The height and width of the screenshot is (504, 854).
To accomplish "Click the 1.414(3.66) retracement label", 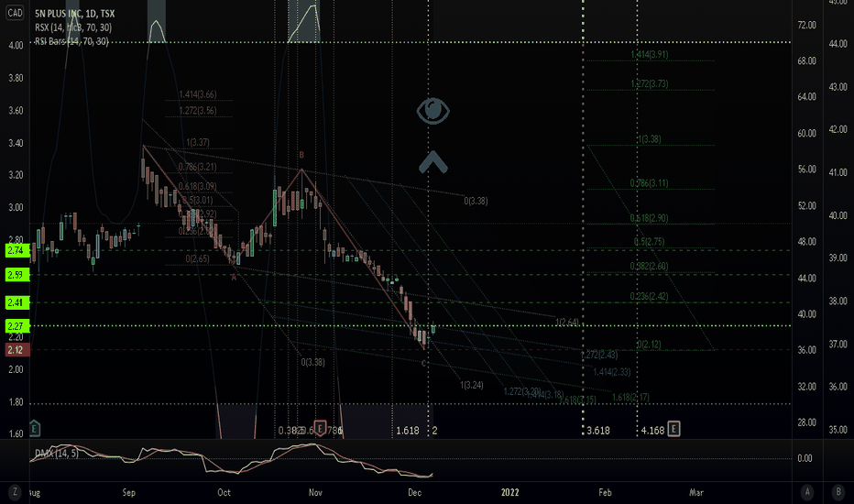I will point(198,94).
